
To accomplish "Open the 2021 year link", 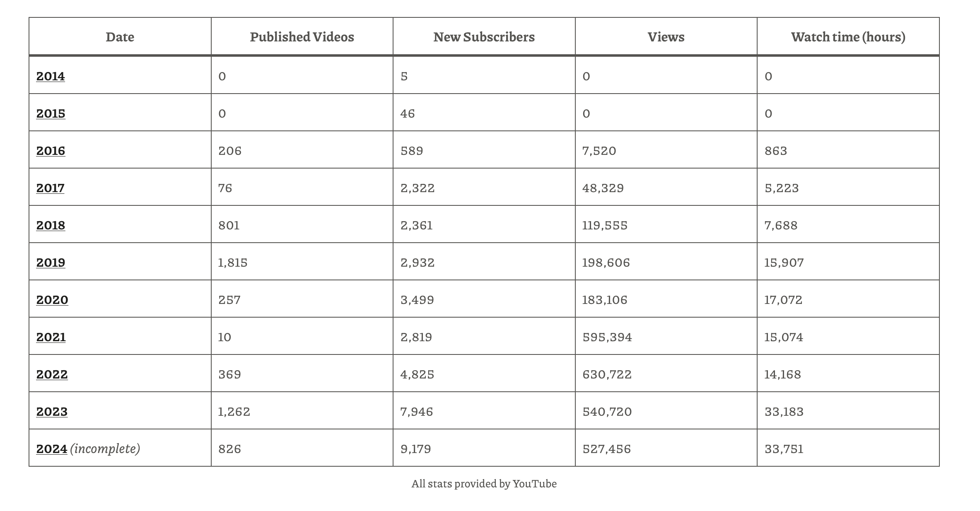I will [x=51, y=337].
